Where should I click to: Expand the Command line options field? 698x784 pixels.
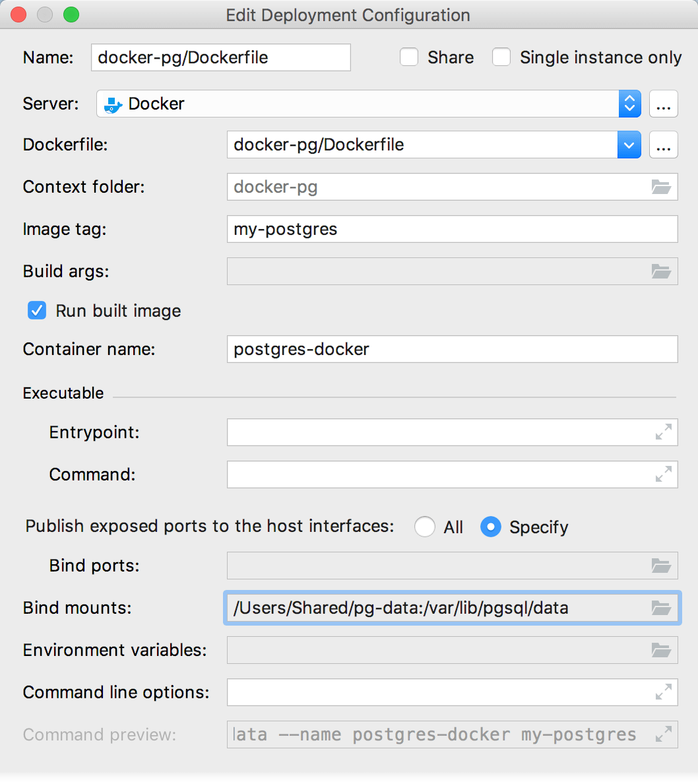[664, 692]
